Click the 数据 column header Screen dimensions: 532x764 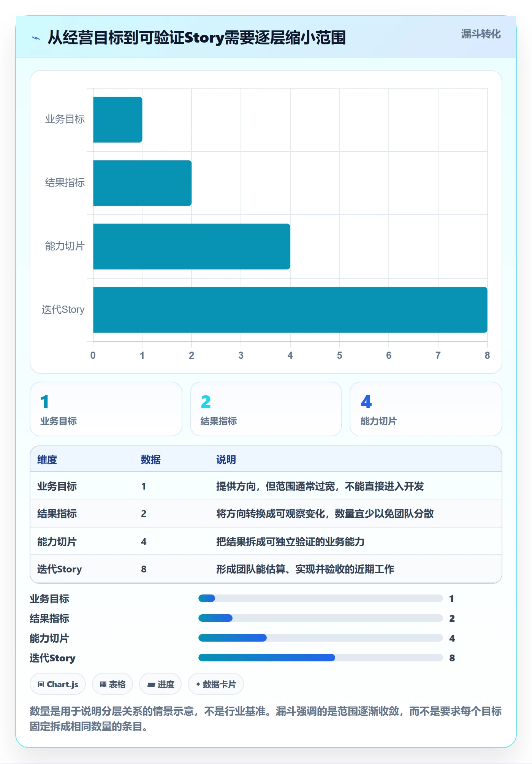pos(150,460)
